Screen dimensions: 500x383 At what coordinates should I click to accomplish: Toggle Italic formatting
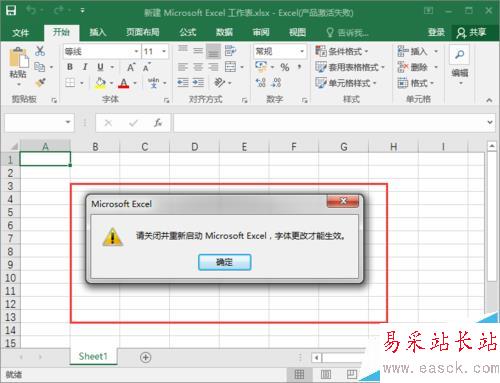[85, 67]
